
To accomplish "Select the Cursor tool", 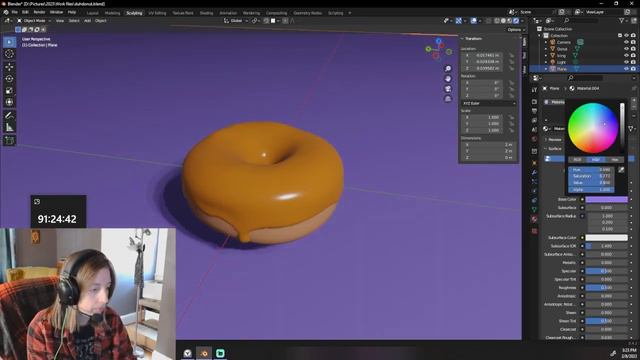I will (9, 54).
